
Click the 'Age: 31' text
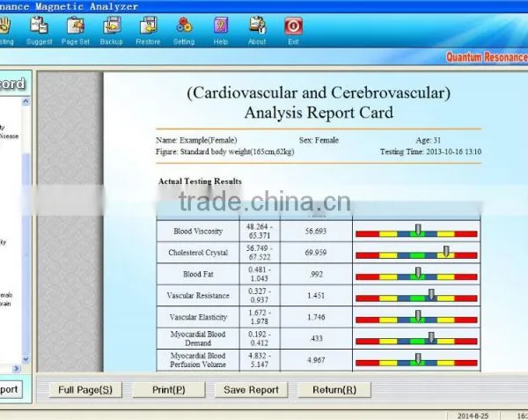[428, 140]
